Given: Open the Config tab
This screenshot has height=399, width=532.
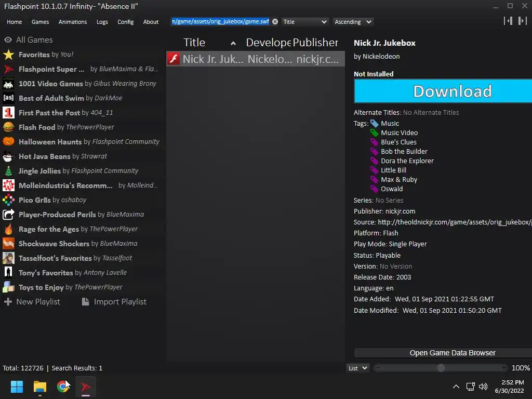Looking at the screenshot, I should [126, 22].
